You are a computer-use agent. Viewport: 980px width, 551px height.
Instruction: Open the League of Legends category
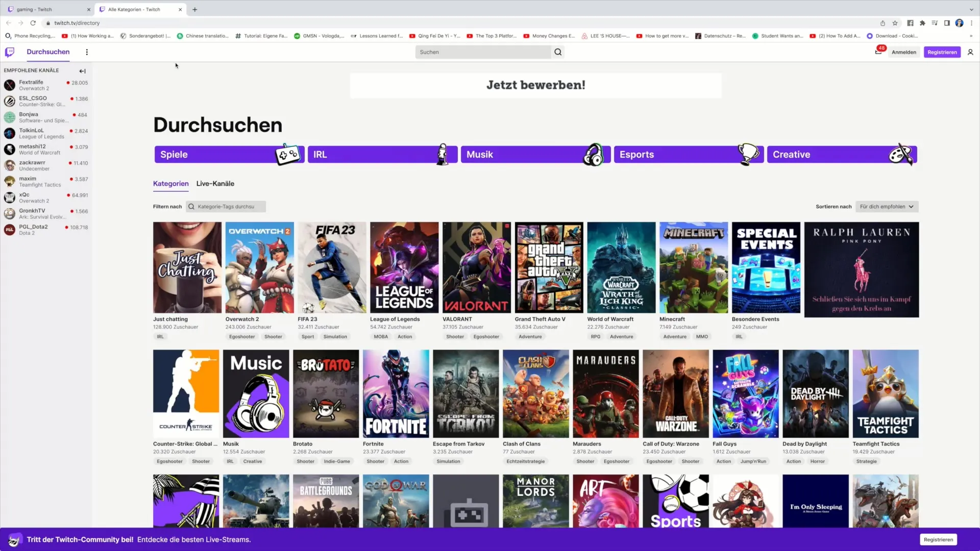(403, 267)
